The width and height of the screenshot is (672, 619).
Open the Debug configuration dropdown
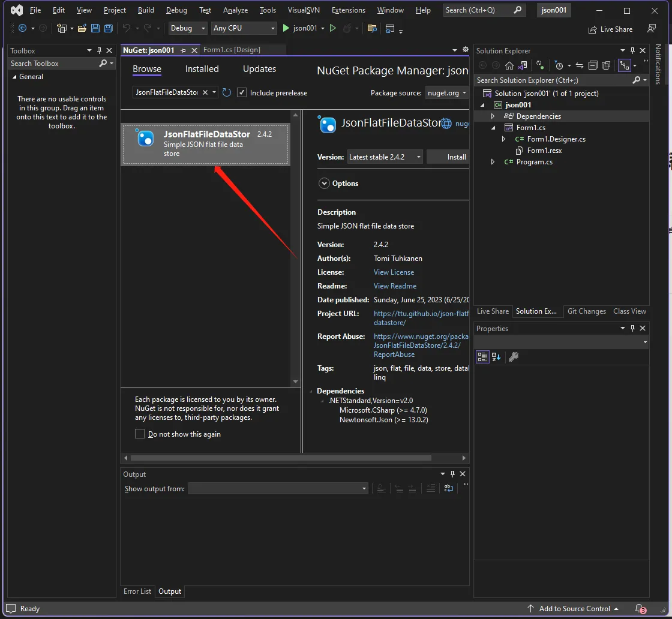(x=188, y=28)
